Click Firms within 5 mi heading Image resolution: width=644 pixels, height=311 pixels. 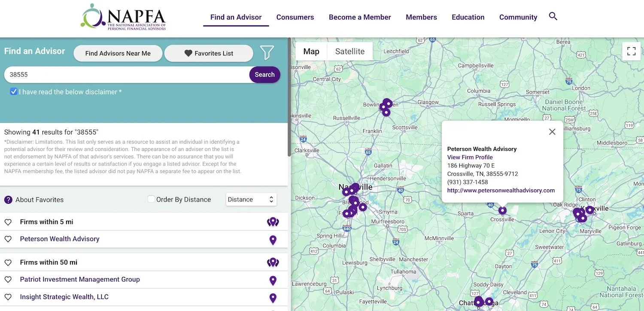pyautogui.click(x=46, y=222)
